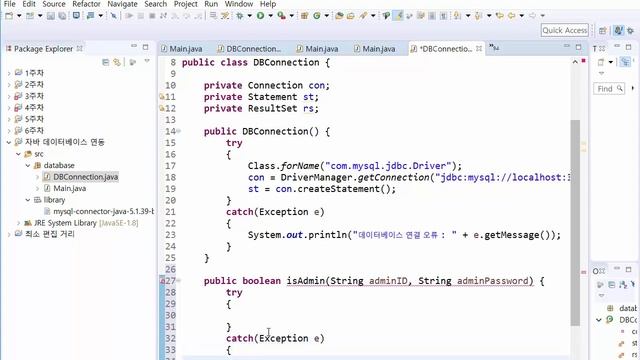Screen dimensions: 640x360
Task: Open the Debug configurations dropdown arrow
Action: tap(249, 16)
